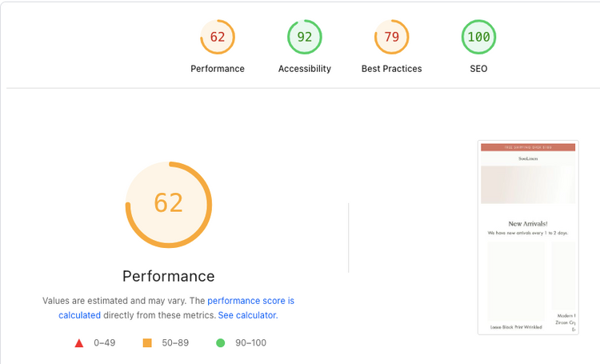Jump to Performance via small label under top gauge

[218, 69]
